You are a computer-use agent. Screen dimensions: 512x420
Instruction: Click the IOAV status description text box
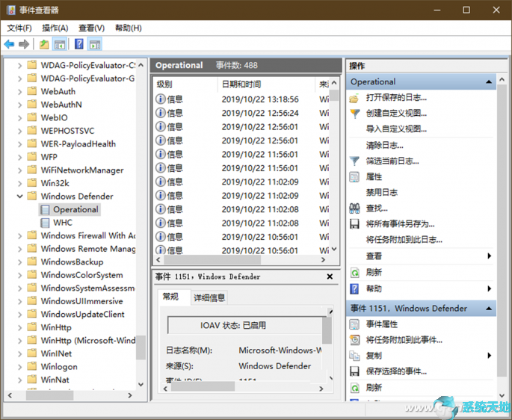245,325
